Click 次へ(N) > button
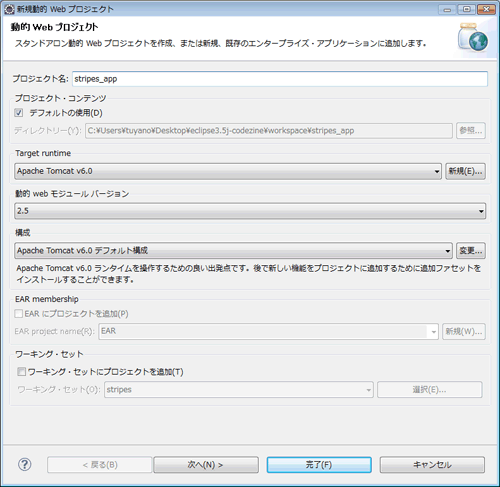Viewport: 500px width, 487px height. (206, 465)
